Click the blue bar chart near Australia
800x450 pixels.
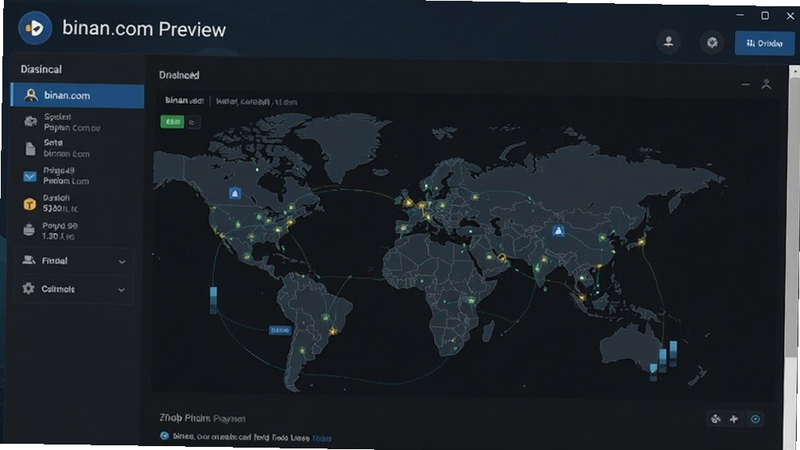(663, 361)
